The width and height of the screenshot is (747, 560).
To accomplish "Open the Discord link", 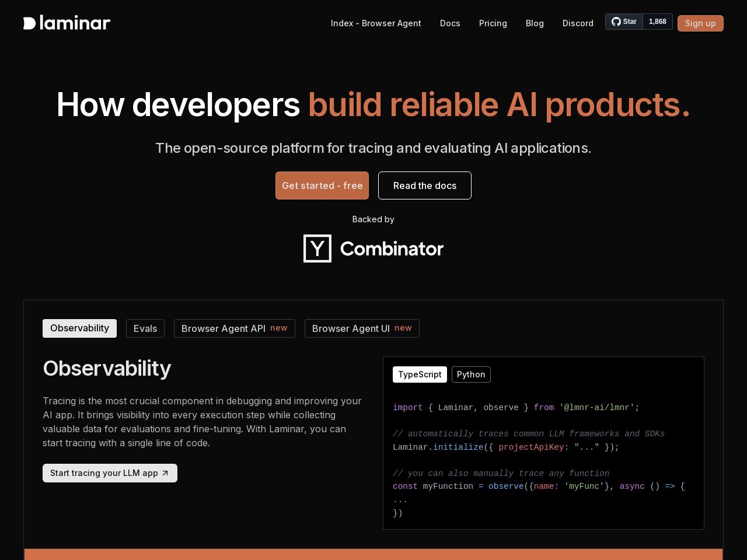I will [x=578, y=23].
